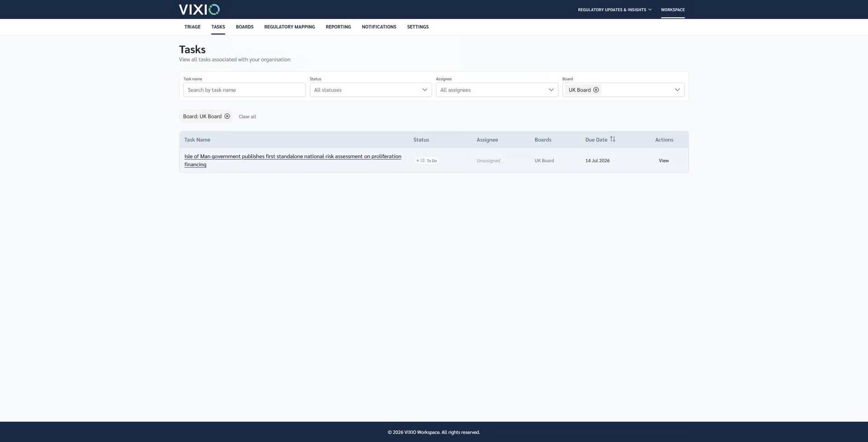Go to the Notifications tab

[x=379, y=27]
